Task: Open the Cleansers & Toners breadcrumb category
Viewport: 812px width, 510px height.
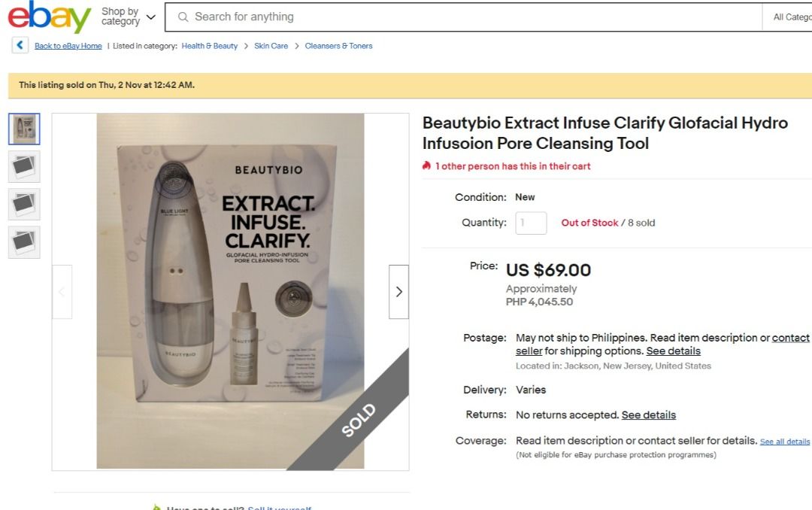Action: tap(338, 45)
